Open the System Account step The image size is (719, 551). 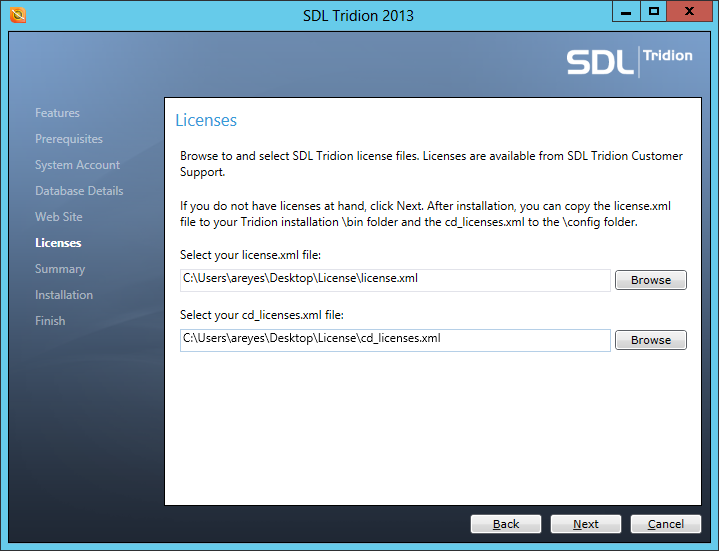pos(77,165)
